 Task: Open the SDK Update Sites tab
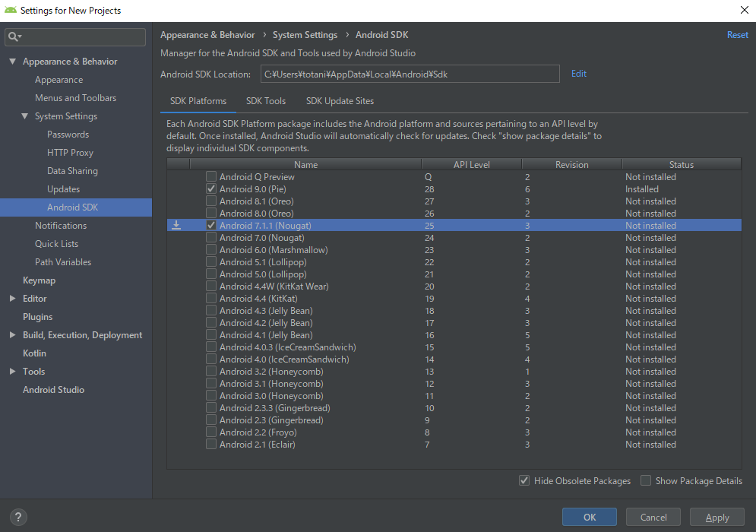(340, 101)
